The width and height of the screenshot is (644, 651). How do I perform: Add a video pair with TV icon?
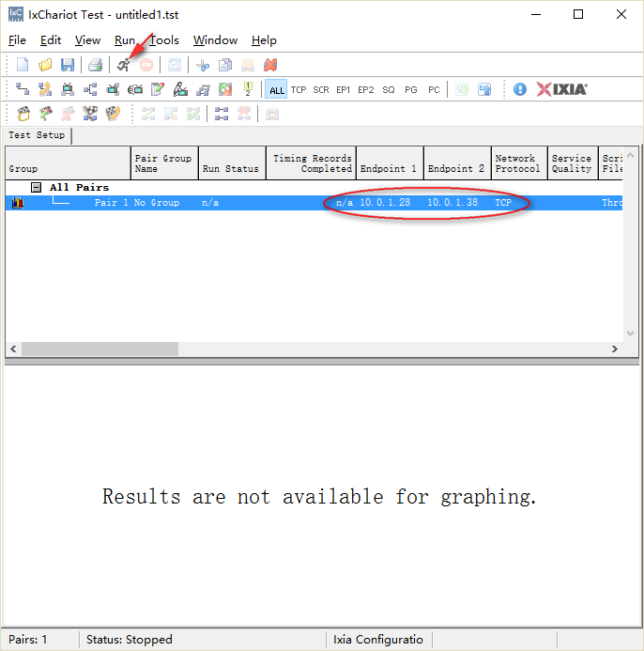click(68, 89)
